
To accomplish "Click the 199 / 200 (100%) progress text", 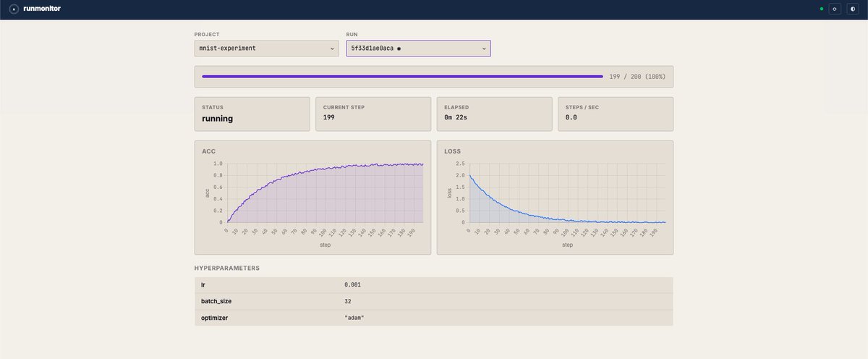I will pyautogui.click(x=637, y=76).
